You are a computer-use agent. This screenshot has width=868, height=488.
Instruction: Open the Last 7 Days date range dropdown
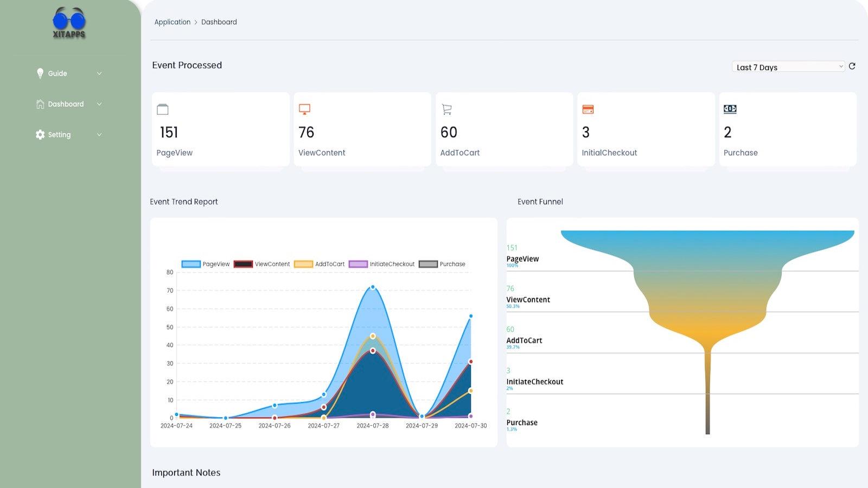pos(788,67)
